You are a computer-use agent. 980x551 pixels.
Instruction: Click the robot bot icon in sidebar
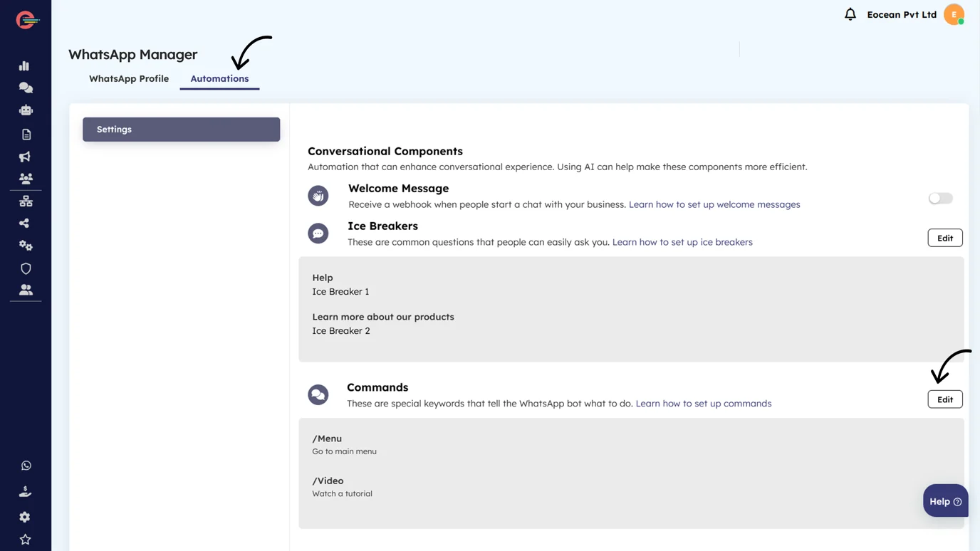(26, 110)
